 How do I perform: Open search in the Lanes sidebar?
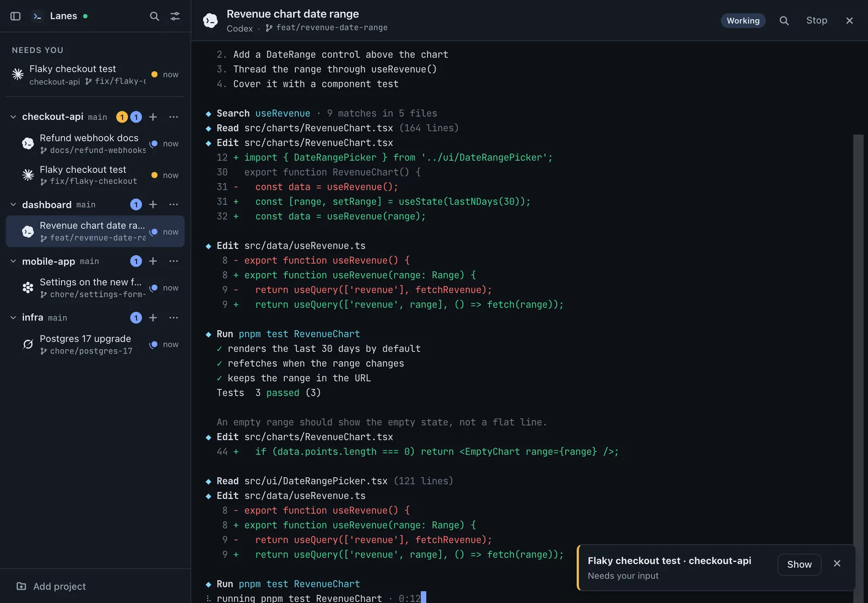[155, 16]
